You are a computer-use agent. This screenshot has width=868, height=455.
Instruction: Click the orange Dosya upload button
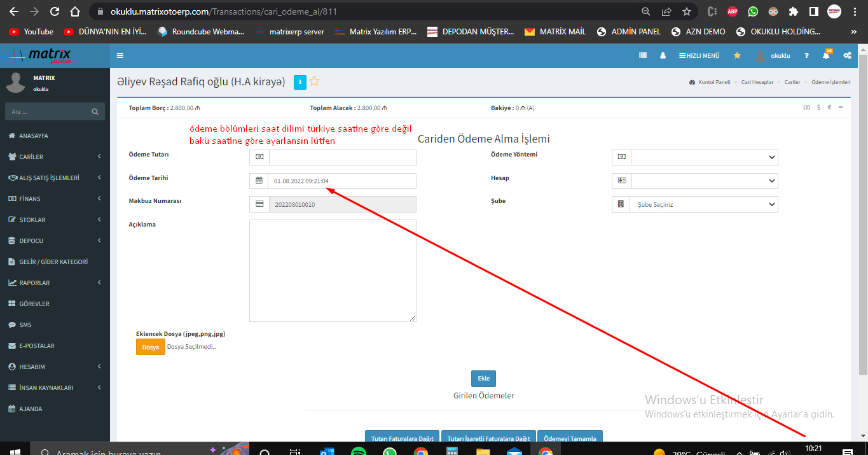pos(151,347)
